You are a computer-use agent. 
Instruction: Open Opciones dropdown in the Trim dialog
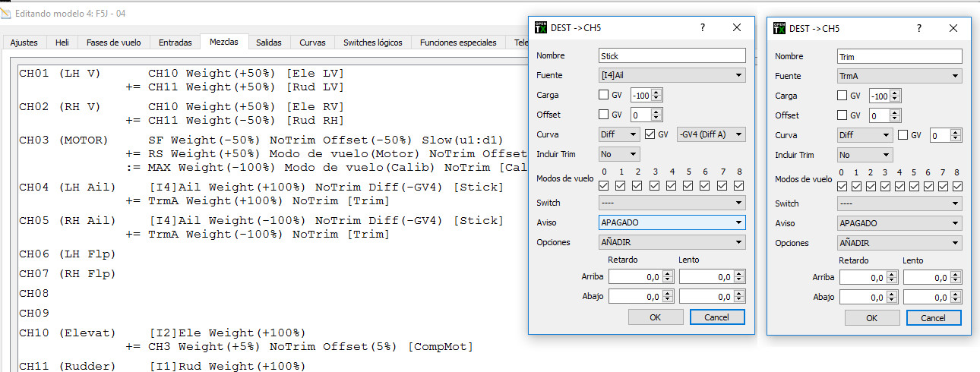899,243
